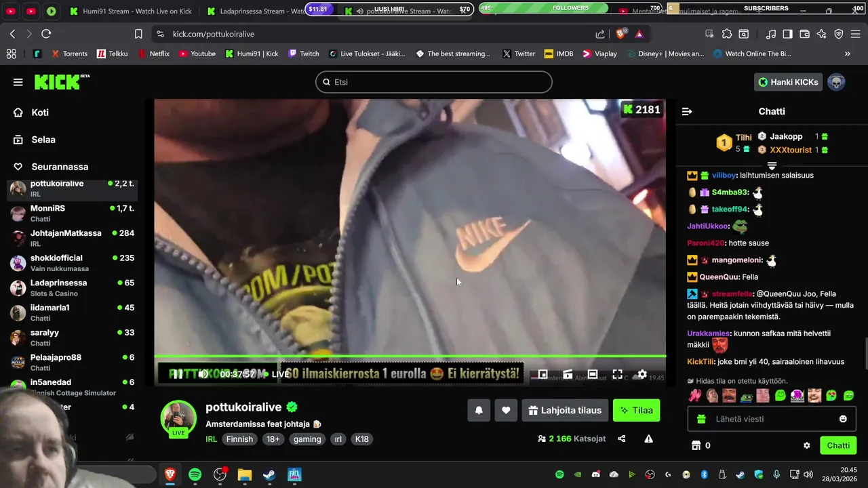This screenshot has width=868, height=488.
Task: Click browser back arrow
Action: coord(12,34)
